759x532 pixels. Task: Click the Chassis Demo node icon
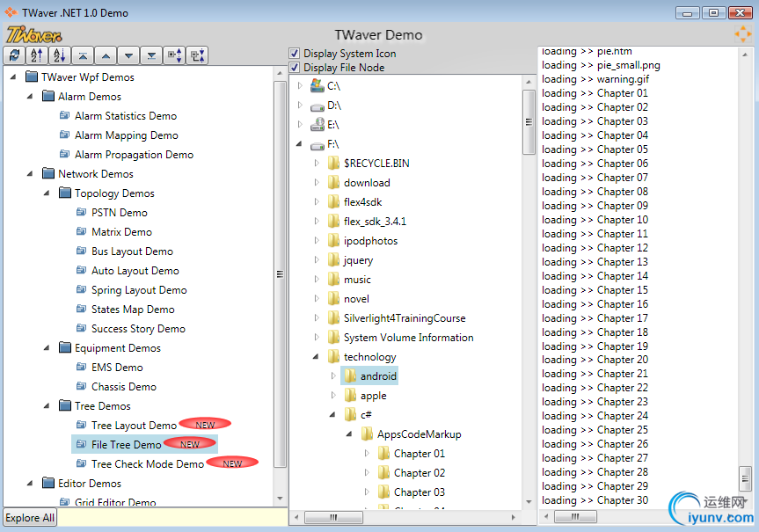click(81, 386)
